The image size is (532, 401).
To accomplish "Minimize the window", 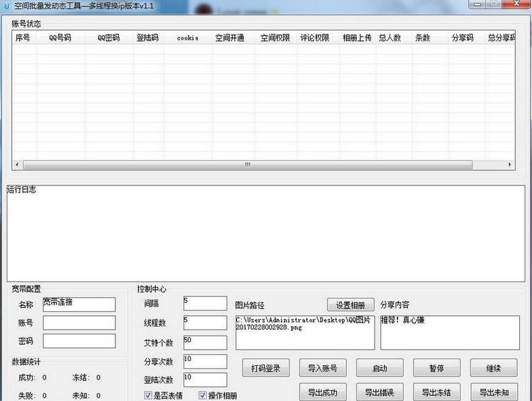I will click(478, 4).
